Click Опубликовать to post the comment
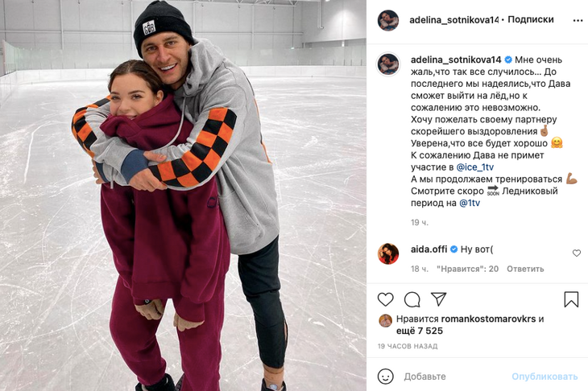Screen dimensions: 588x391 [x=545, y=377]
